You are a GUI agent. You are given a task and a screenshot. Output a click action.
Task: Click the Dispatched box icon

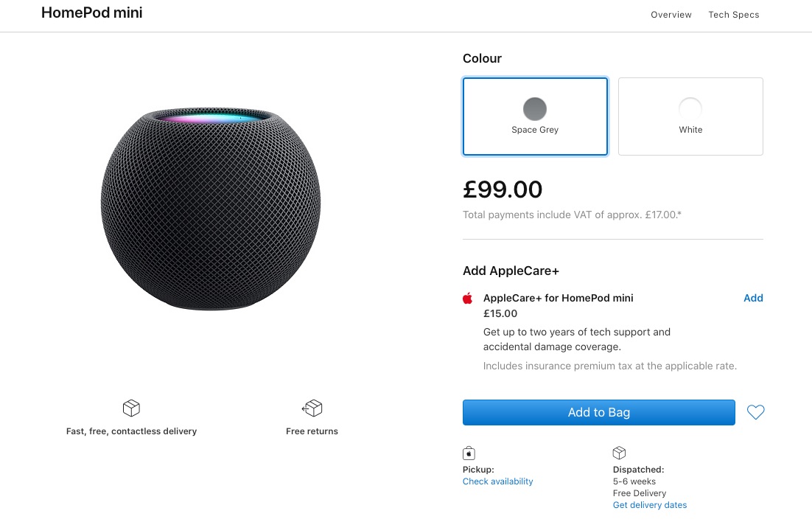click(619, 453)
